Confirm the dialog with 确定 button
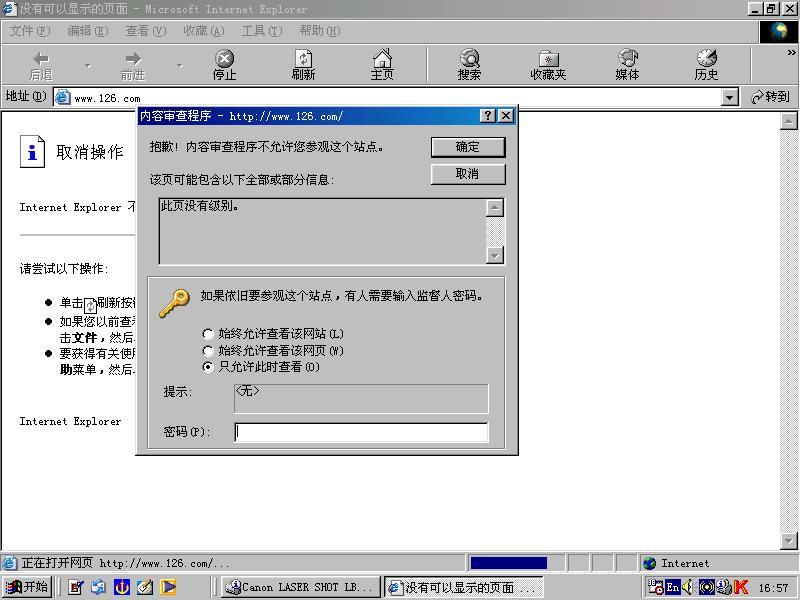This screenshot has height=600, width=800. pos(468,147)
